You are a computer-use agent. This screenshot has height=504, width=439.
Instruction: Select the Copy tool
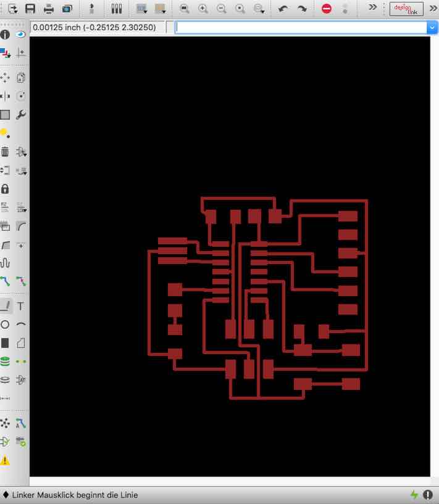20,78
